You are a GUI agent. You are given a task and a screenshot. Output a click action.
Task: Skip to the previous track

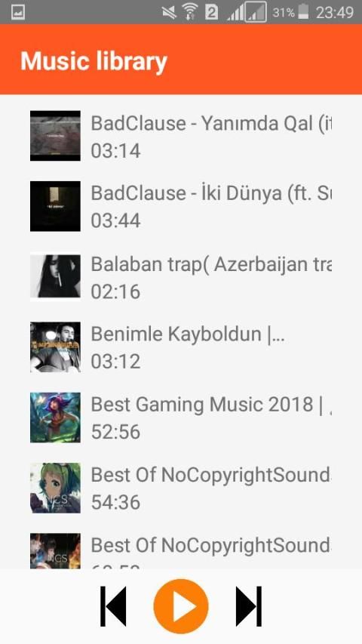113,606
